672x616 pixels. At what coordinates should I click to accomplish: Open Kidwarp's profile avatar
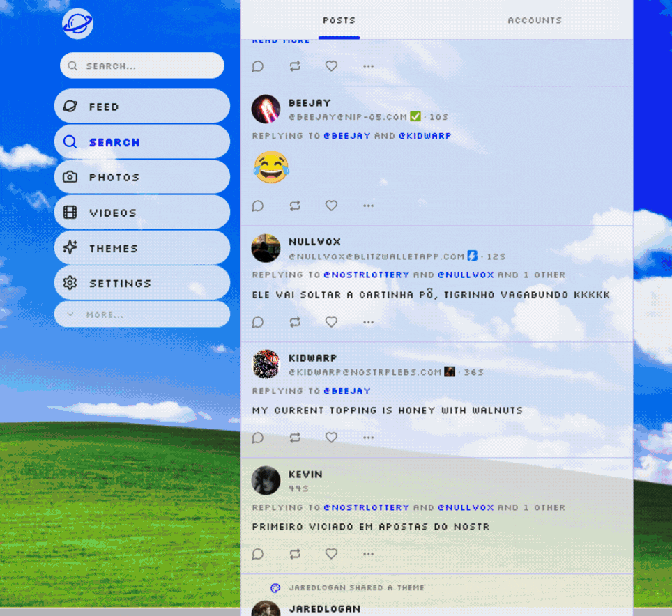click(266, 364)
